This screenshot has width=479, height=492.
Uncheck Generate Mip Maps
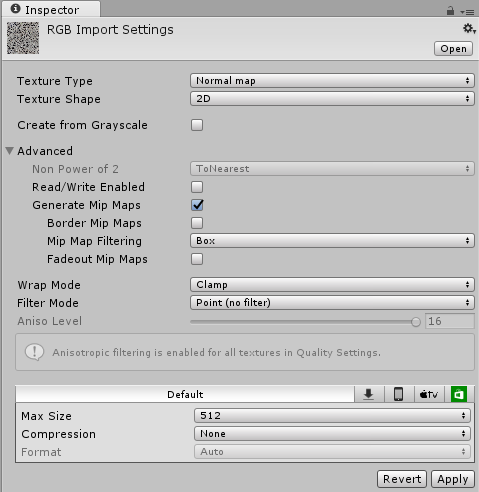click(197, 205)
